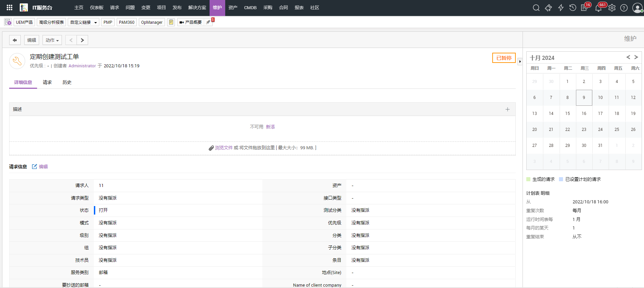
Task: Open the app launcher grid icon
Action: (x=10, y=7)
